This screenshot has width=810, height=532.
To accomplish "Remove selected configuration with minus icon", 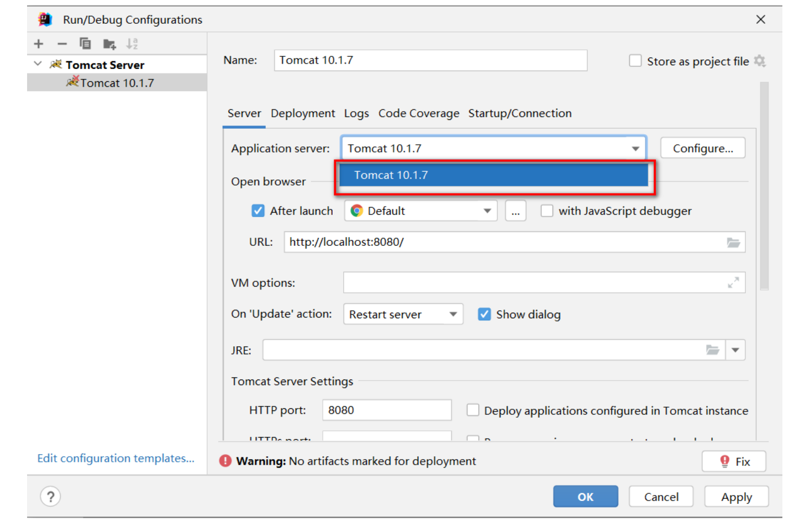I will [x=62, y=44].
